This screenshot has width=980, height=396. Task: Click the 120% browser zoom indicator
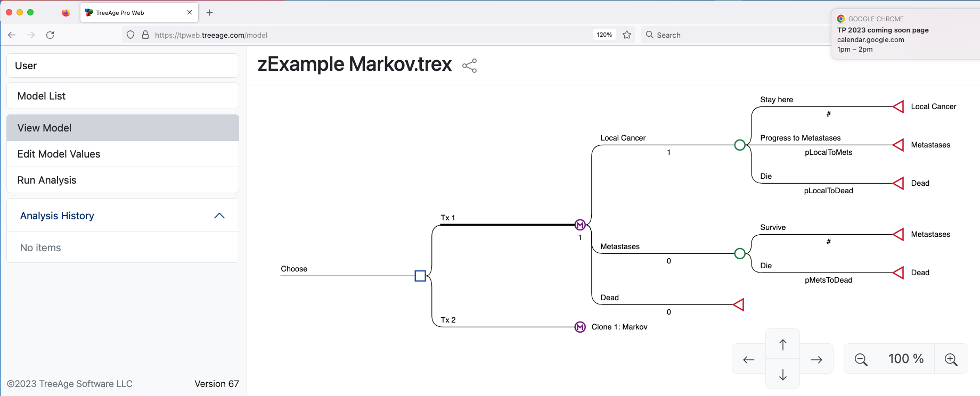605,35
